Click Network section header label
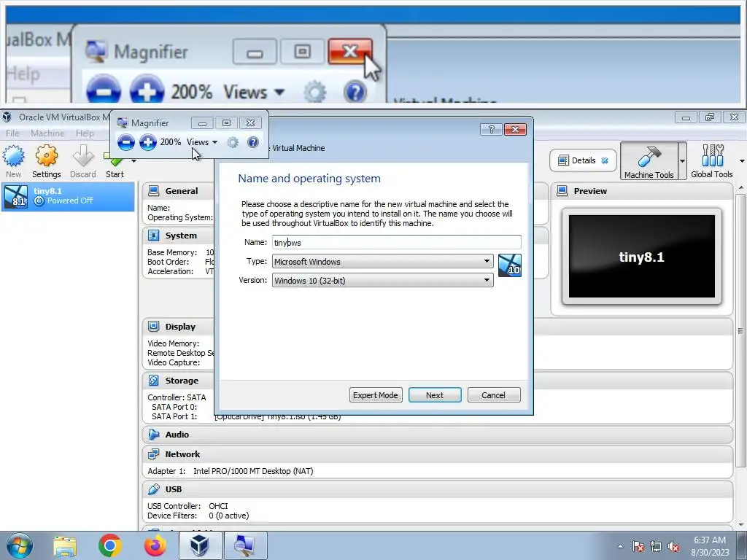The image size is (747, 560). point(182,454)
